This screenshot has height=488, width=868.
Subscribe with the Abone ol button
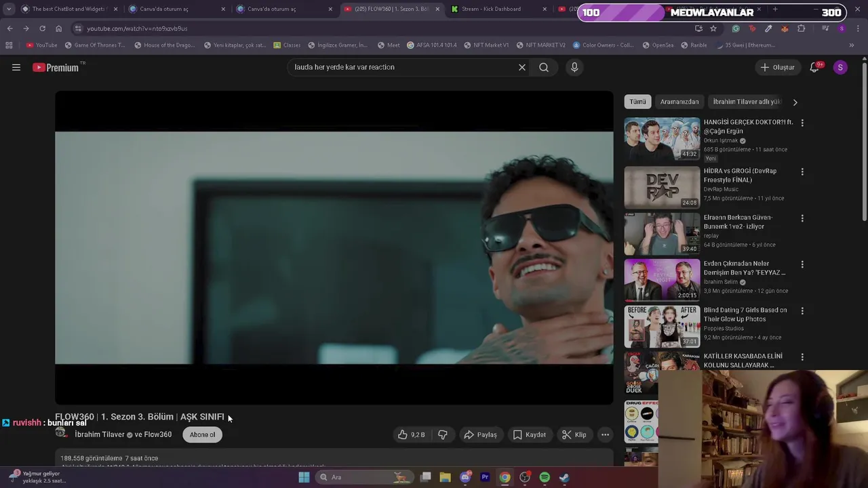[202, 434]
